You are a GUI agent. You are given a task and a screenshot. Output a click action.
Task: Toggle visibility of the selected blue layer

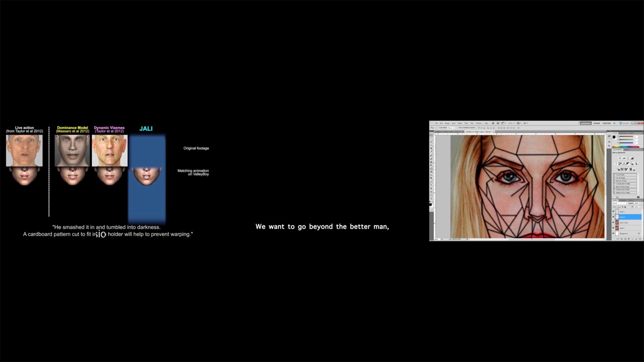pos(614,217)
